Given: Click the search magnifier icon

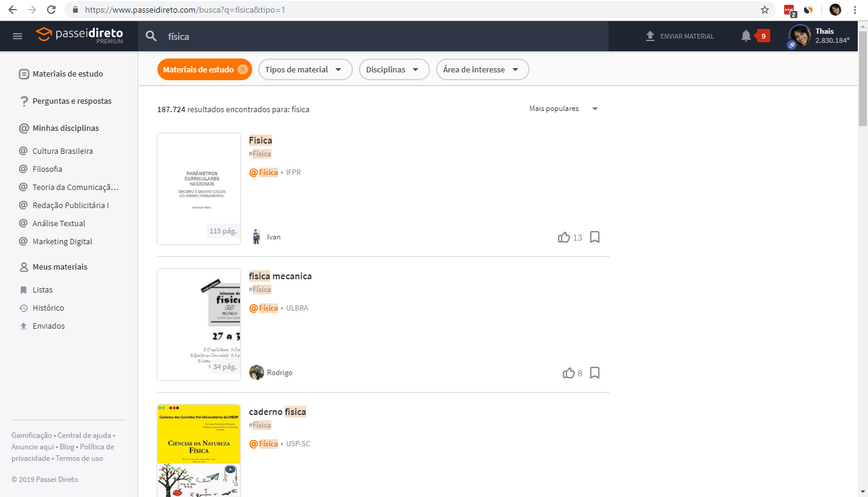Looking at the screenshot, I should pos(151,36).
